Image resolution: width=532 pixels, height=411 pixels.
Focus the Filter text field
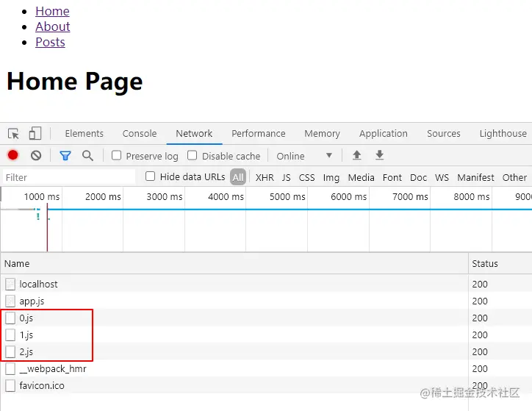[x=69, y=177]
